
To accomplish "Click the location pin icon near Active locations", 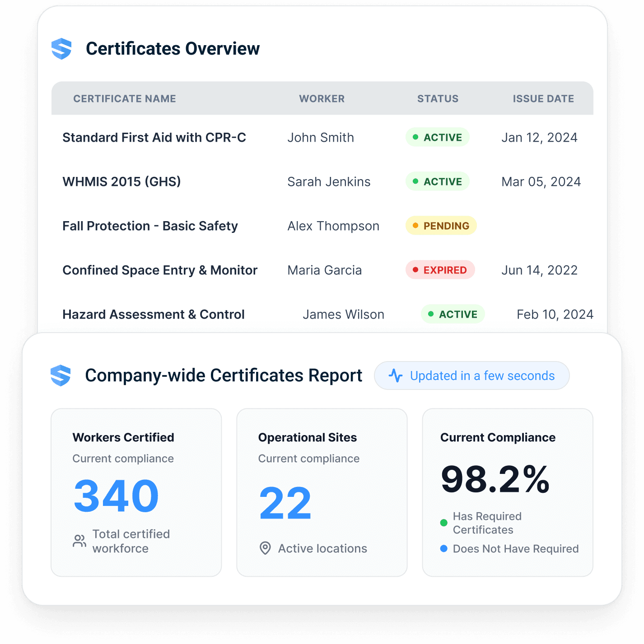I will click(265, 548).
